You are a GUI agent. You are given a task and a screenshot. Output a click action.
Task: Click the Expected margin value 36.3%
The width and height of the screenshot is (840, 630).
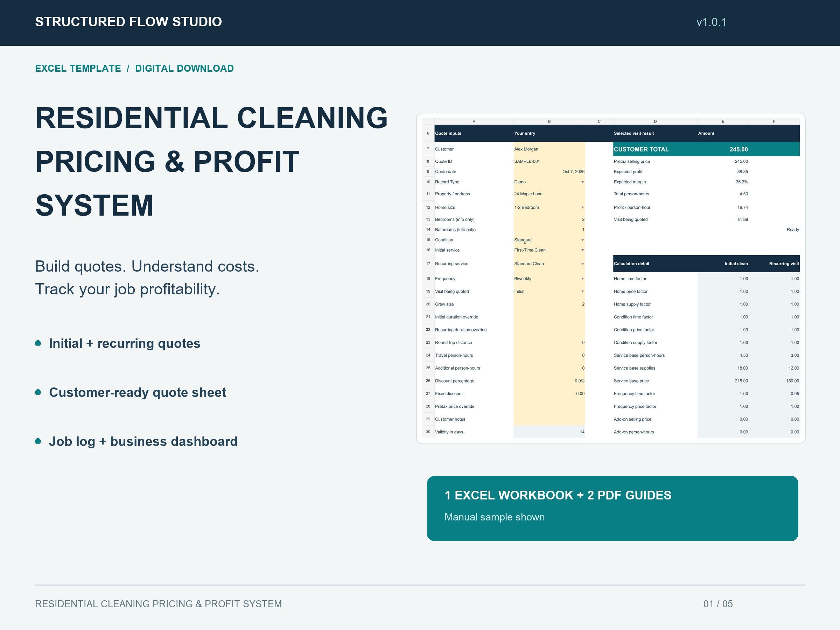click(742, 182)
